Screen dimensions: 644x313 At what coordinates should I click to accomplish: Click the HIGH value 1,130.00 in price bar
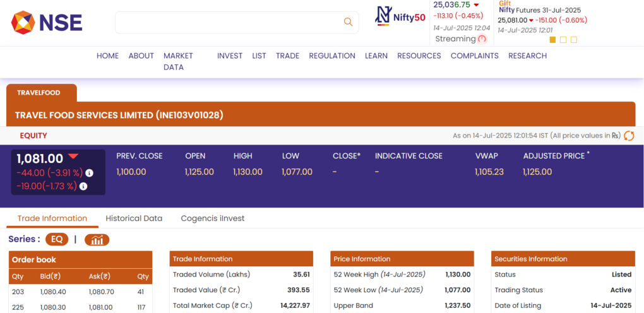click(247, 172)
